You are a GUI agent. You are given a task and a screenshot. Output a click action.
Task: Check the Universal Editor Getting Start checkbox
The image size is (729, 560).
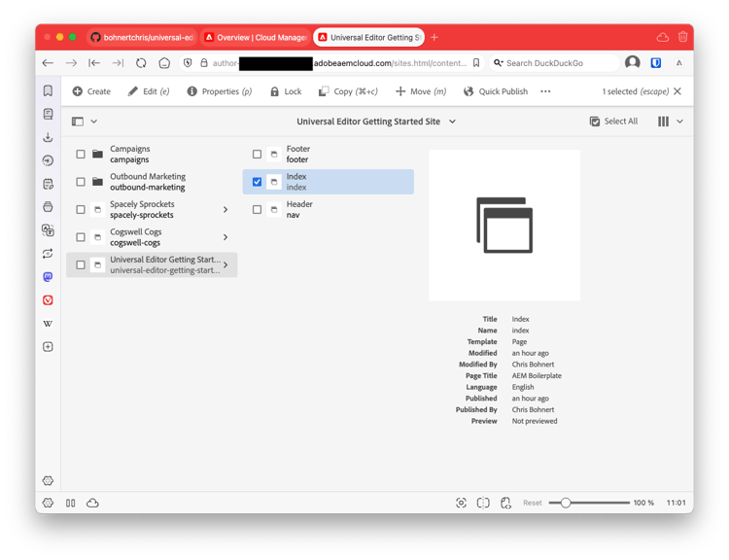coord(81,264)
